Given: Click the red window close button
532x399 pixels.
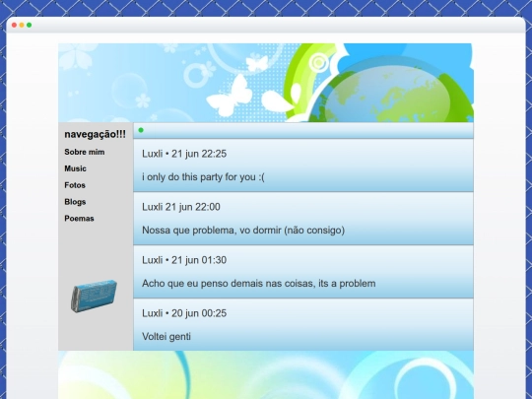Looking at the screenshot, I should point(14,25).
